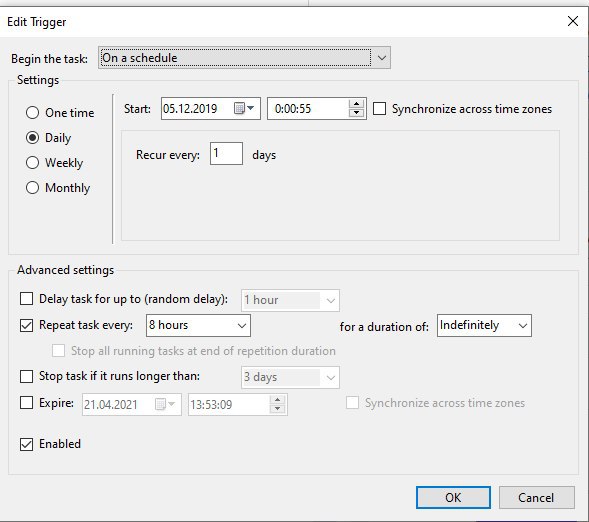Uncheck the Enabled checkbox
This screenshot has width=589, height=522.
point(26,444)
